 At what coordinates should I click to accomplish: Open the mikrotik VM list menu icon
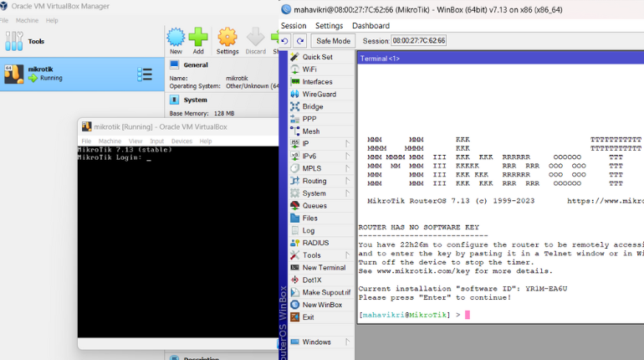[144, 75]
